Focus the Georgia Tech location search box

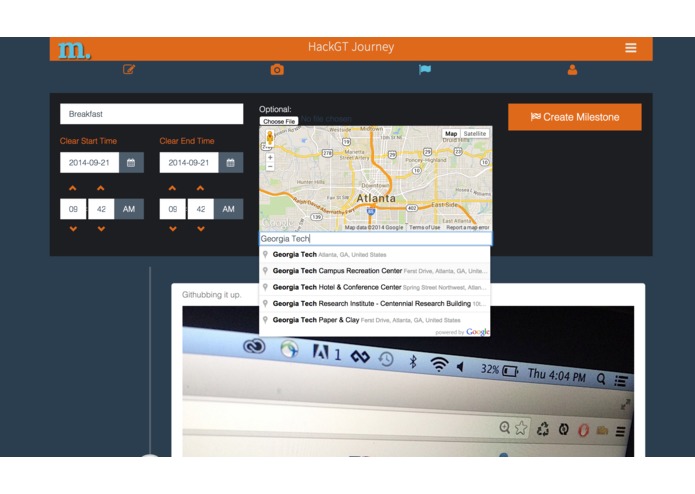tap(375, 238)
